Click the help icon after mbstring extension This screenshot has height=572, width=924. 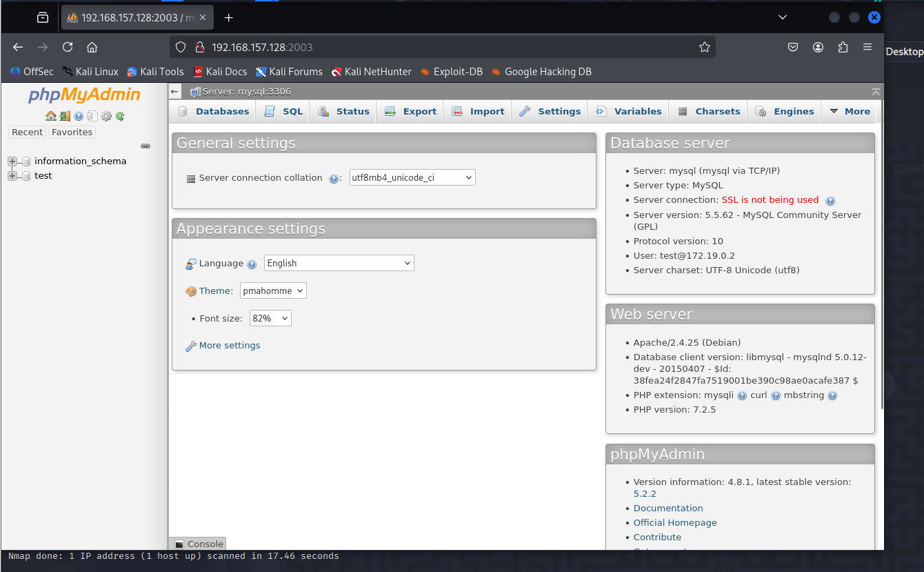click(832, 396)
